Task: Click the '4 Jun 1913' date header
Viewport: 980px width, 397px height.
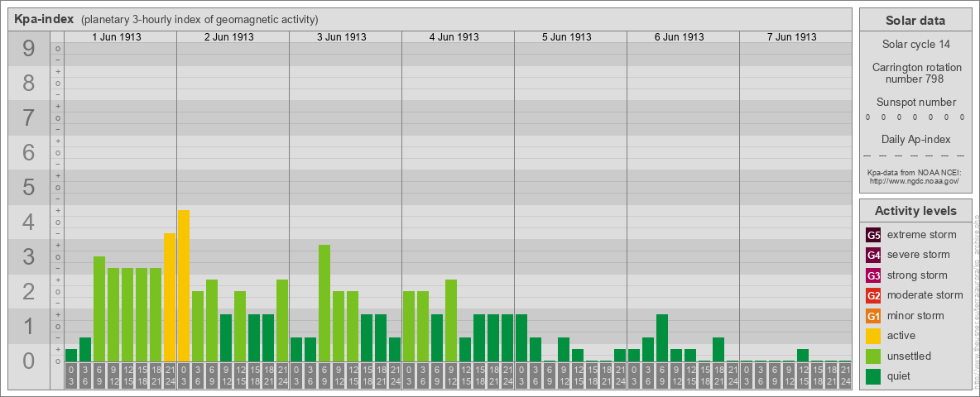Action: click(454, 37)
